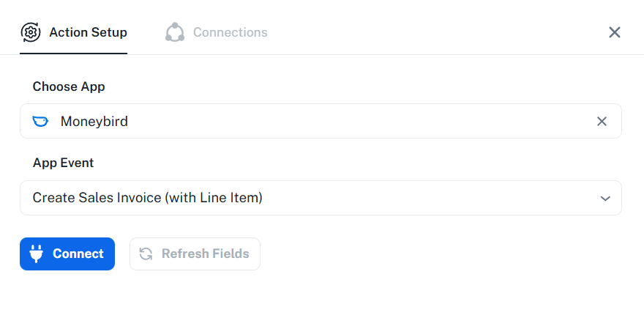Clear the selected Moneybird app
This screenshot has height=310, width=644.
pyautogui.click(x=602, y=122)
